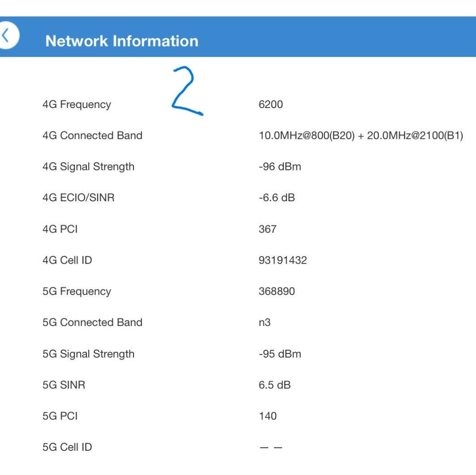The height and width of the screenshot is (475, 476).
Task: Click the 4G PCI value 367
Action: pos(267,229)
